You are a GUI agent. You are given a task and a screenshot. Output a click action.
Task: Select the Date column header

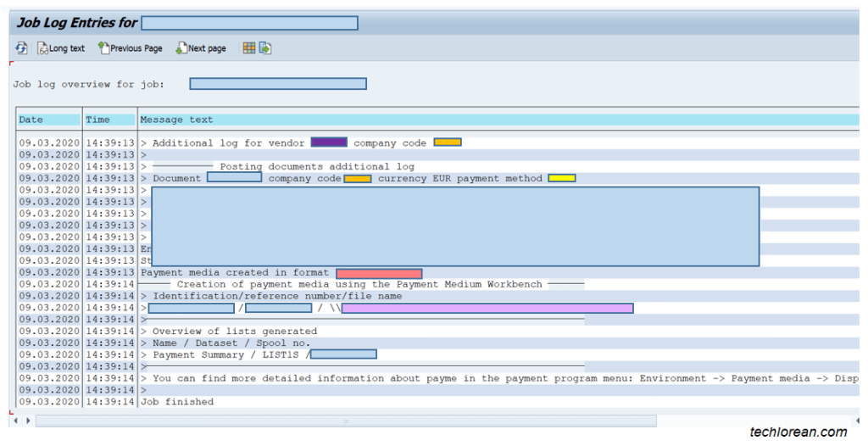click(x=48, y=120)
